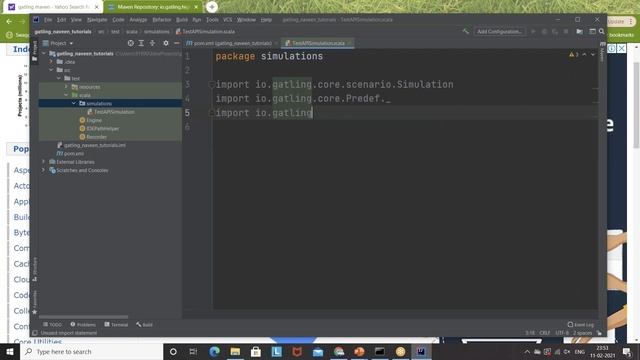Collapse the test folder
Image resolution: width=640 pixels, height=360 pixels.
pyautogui.click(x=59, y=78)
